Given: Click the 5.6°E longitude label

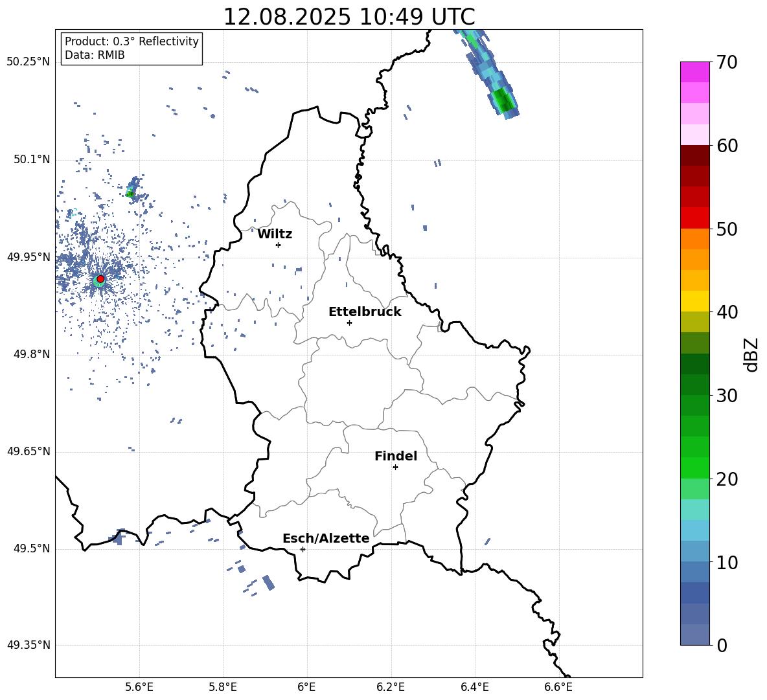Looking at the screenshot, I should click(139, 687).
